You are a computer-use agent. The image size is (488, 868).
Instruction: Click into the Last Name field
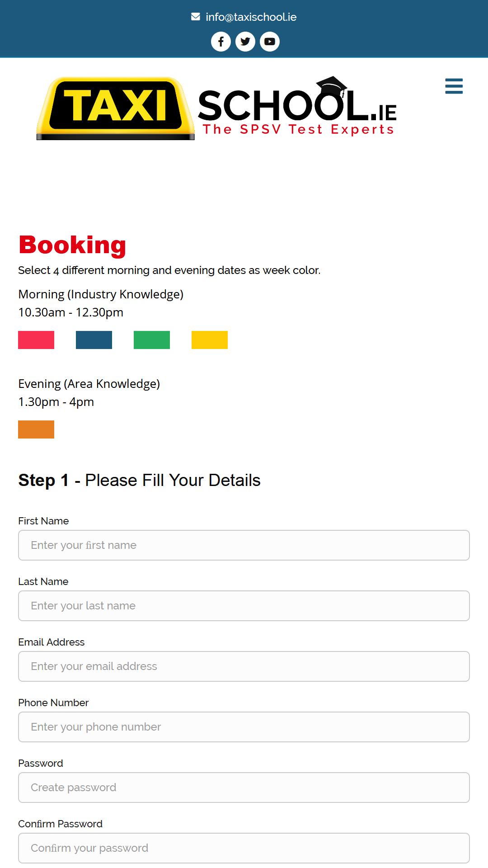pyautogui.click(x=244, y=606)
